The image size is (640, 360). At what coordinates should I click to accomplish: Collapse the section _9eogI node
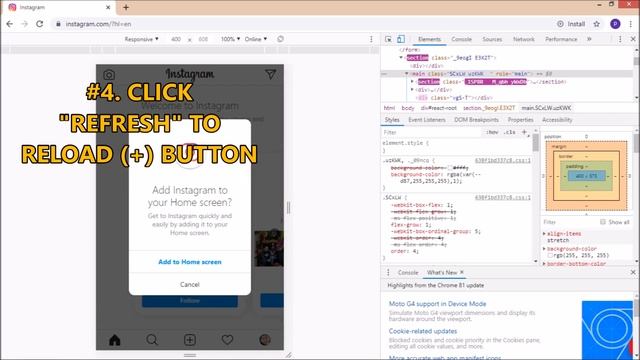401,58
